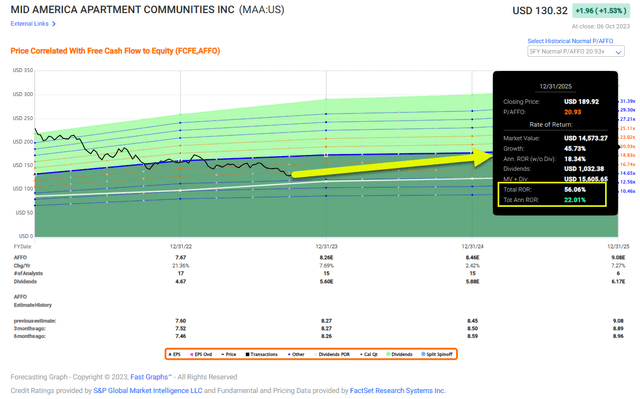This screenshot has height=399, width=640.
Task: Toggle the EPS Ovd legend item
Action: pyautogui.click(x=201, y=354)
